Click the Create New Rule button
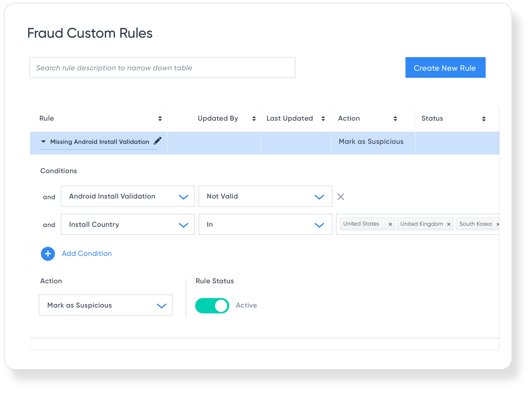This screenshot has height=403, width=532. click(445, 68)
